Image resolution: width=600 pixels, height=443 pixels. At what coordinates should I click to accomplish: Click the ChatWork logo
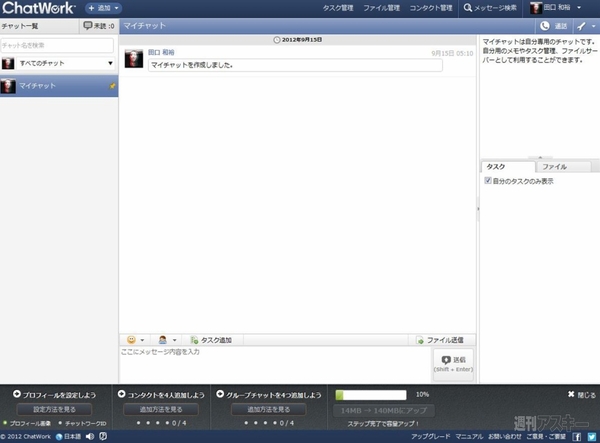38,8
